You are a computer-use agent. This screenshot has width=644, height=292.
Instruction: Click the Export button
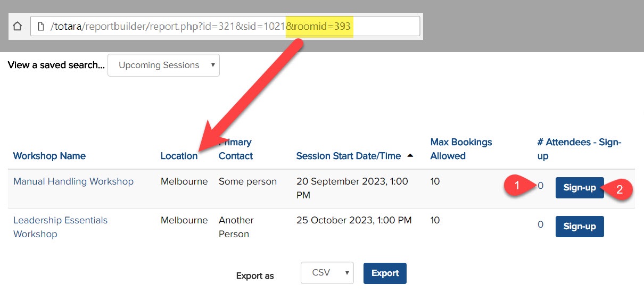pos(385,273)
